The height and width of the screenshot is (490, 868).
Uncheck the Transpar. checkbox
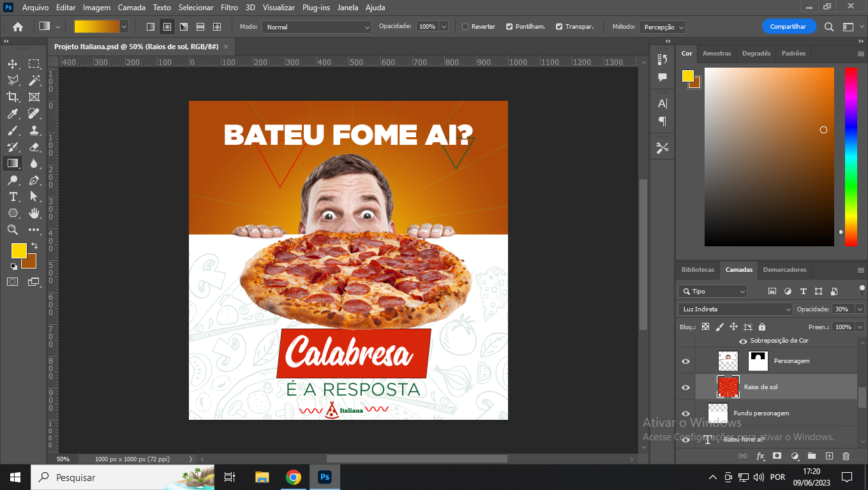point(559,27)
